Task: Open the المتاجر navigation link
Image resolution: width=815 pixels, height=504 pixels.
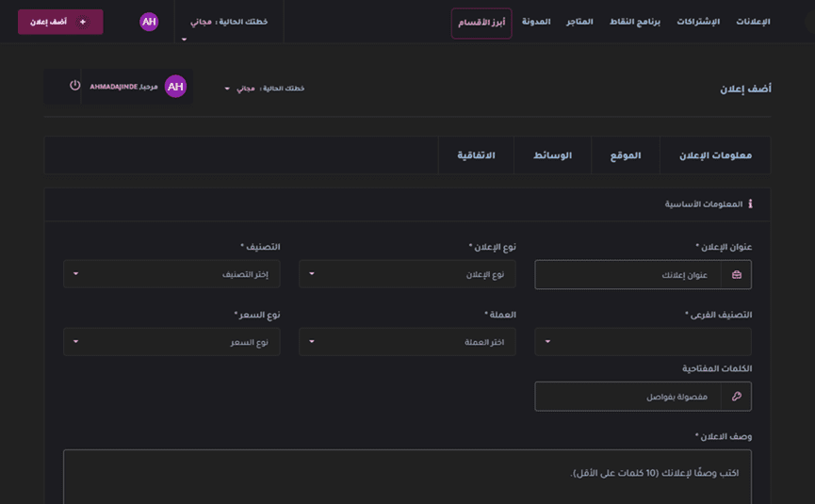Action: click(x=579, y=22)
